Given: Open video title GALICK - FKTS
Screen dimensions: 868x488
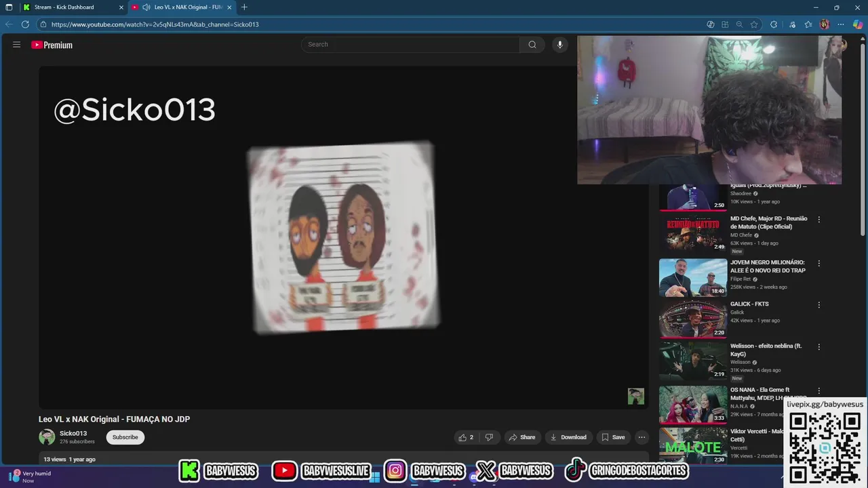Looking at the screenshot, I should (749, 304).
